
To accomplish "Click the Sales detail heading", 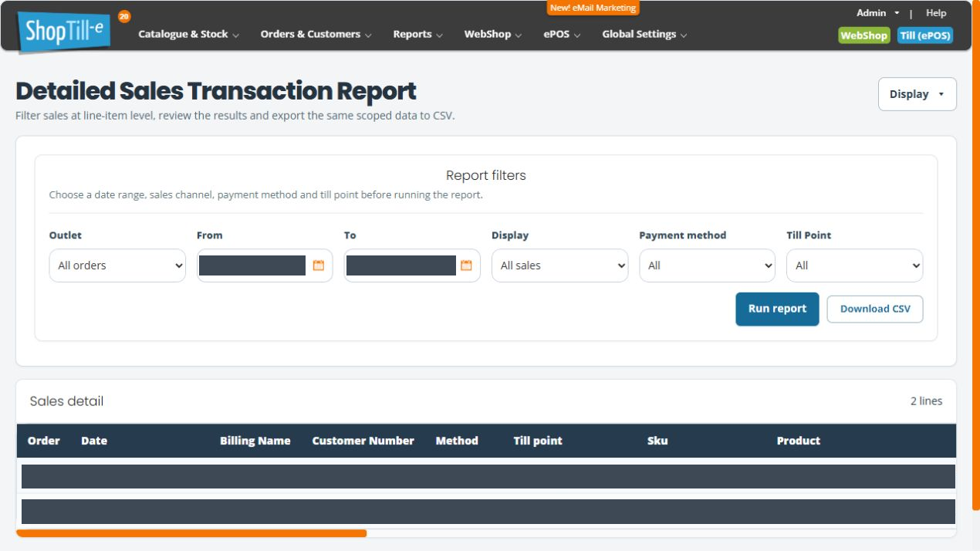I will (66, 401).
